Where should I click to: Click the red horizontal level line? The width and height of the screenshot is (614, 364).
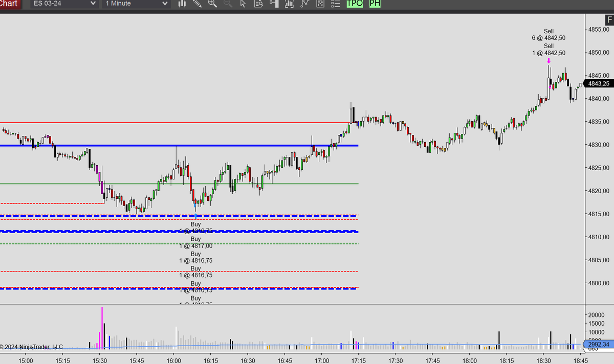[x=179, y=123]
